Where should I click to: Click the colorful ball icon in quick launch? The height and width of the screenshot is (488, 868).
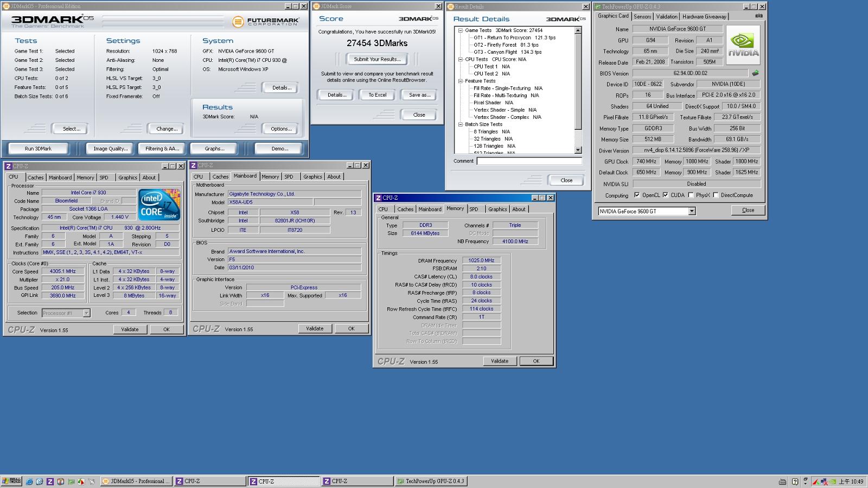[81, 481]
